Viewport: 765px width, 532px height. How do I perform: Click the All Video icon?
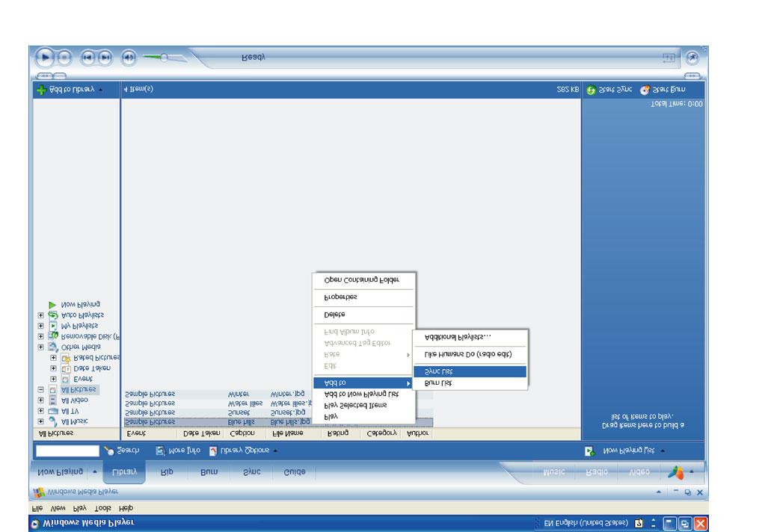(52, 400)
